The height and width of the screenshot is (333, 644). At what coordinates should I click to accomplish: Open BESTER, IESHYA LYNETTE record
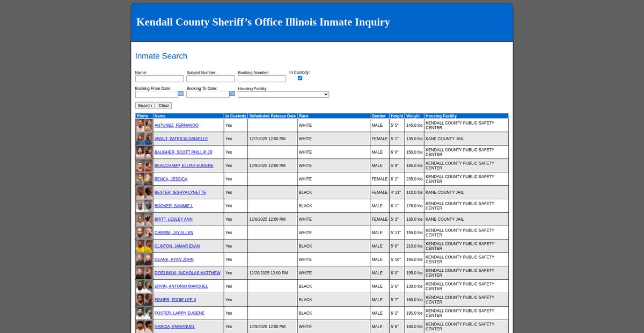pyautogui.click(x=180, y=192)
